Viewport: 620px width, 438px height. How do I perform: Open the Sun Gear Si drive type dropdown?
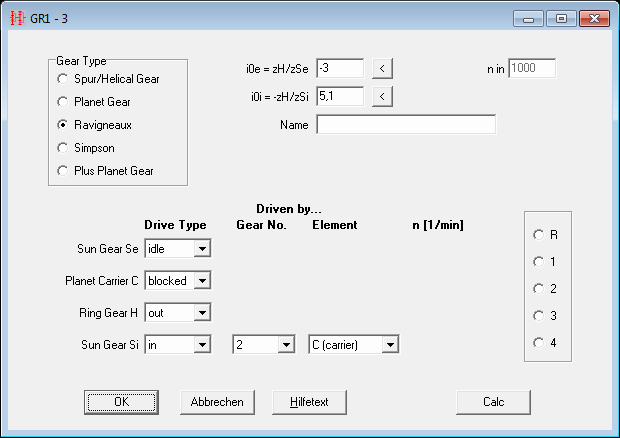202,345
